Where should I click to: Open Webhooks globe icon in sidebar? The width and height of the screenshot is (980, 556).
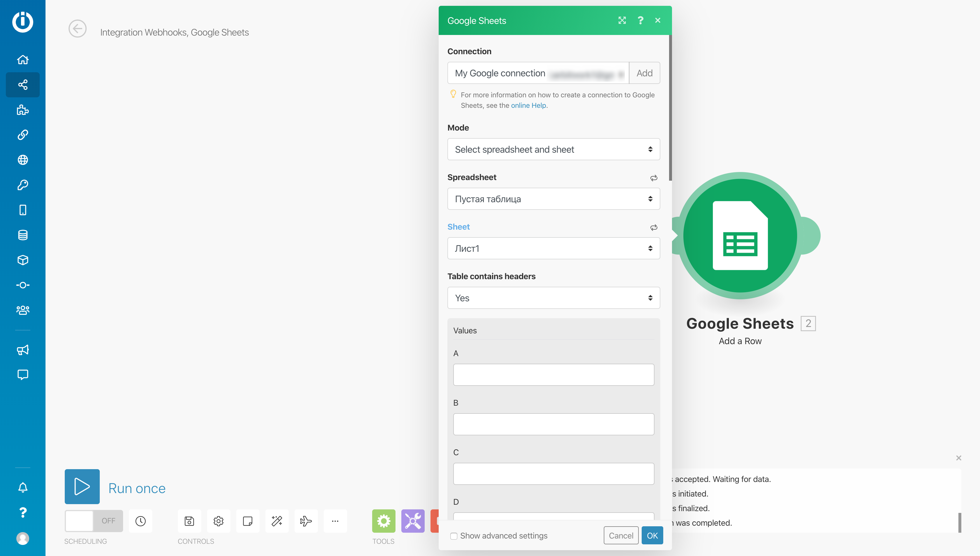22,160
